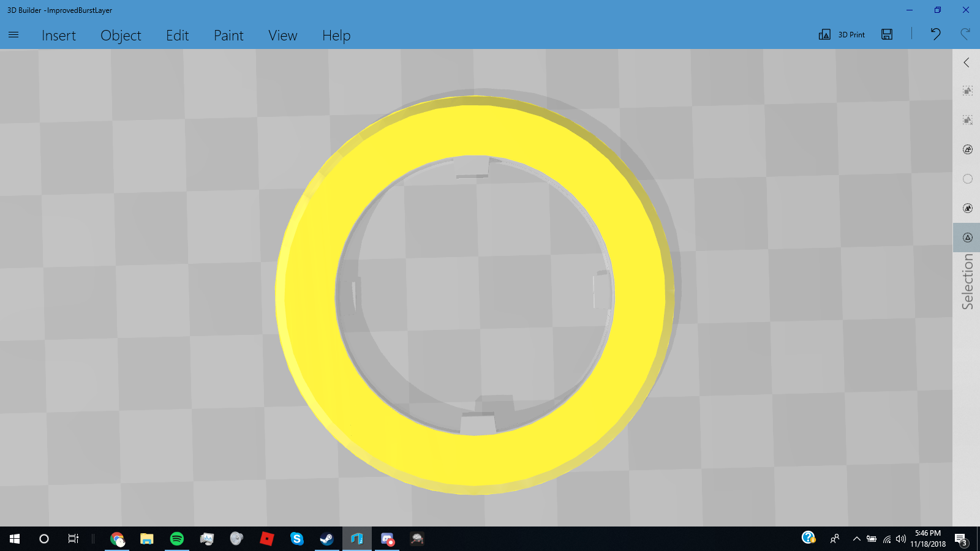Open File Explorer from the taskbar
980x551 pixels.
(x=146, y=539)
